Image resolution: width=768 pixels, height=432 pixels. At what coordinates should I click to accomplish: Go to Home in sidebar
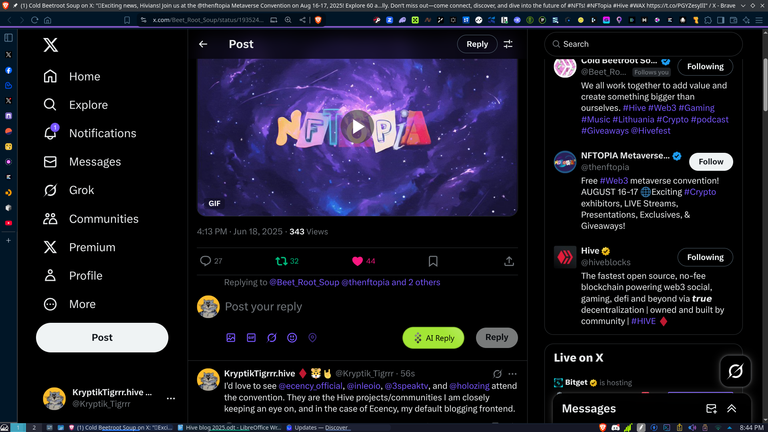[72, 76]
